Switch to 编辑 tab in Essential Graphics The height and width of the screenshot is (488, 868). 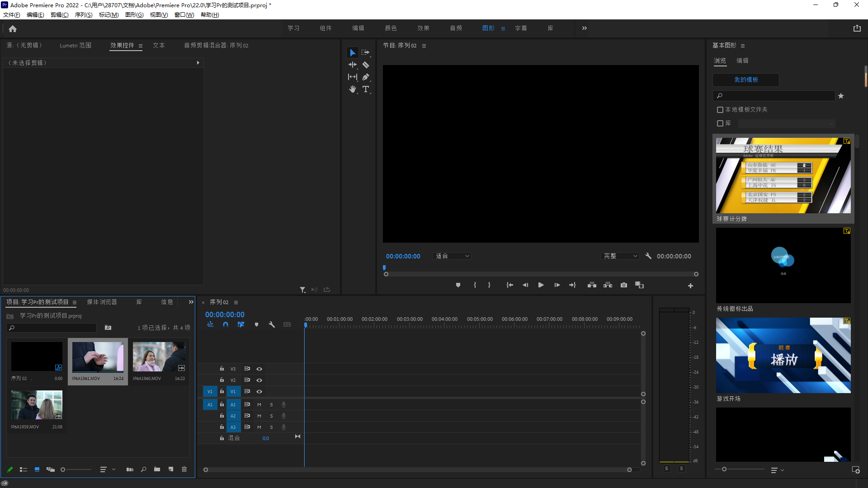(742, 61)
